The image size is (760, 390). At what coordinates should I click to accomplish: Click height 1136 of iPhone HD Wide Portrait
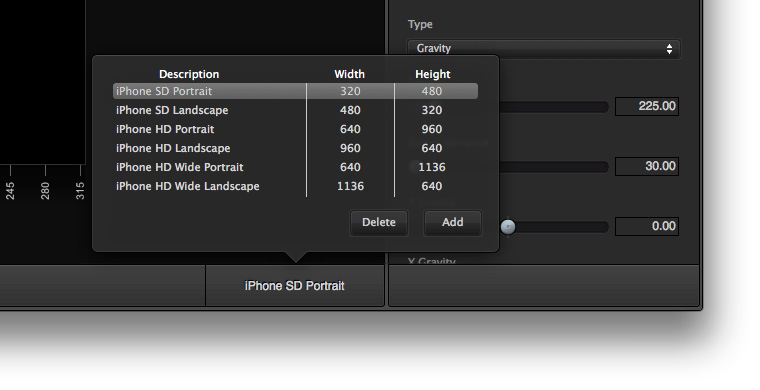click(x=432, y=167)
